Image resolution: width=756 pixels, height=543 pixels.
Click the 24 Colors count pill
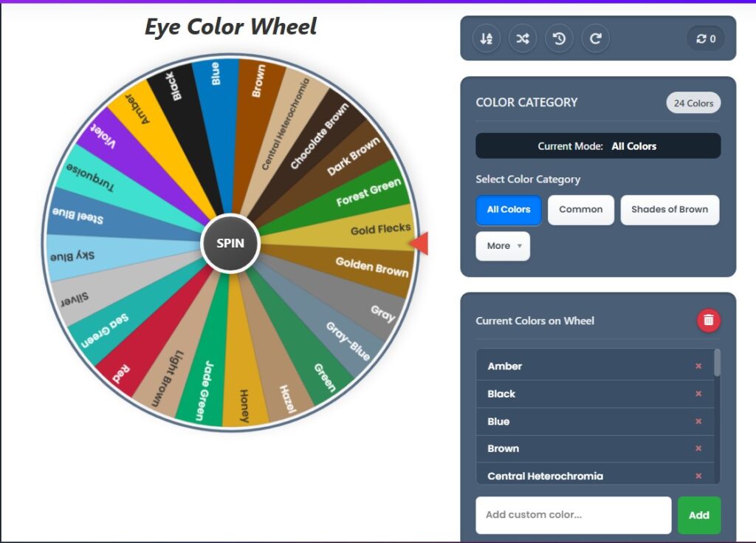coord(693,103)
